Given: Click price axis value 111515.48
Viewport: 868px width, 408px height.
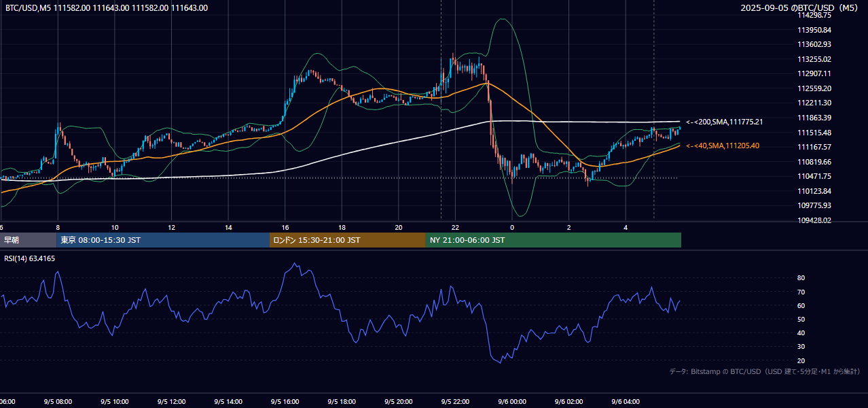Looking at the screenshot, I should tap(814, 133).
